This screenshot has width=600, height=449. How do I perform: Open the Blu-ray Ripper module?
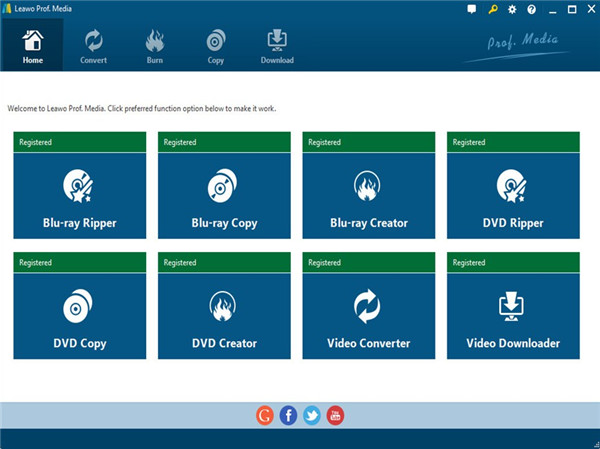tap(79, 195)
